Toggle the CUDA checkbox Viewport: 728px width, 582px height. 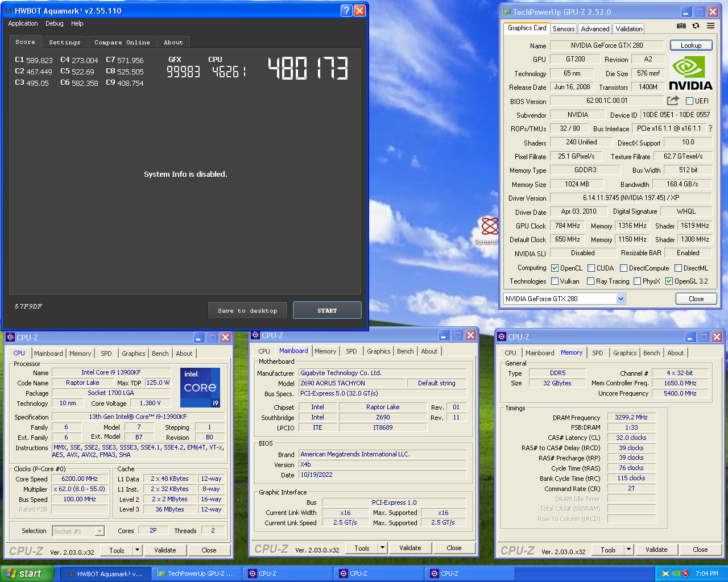(591, 268)
